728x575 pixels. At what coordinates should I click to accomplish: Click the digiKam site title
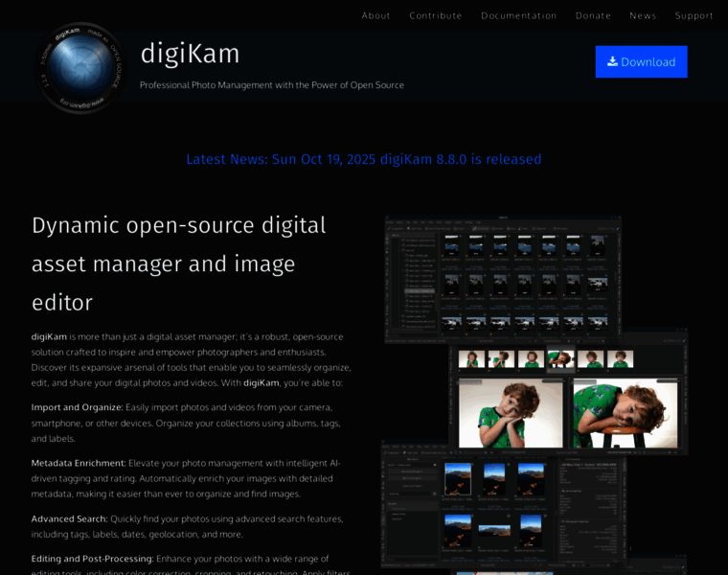190,53
